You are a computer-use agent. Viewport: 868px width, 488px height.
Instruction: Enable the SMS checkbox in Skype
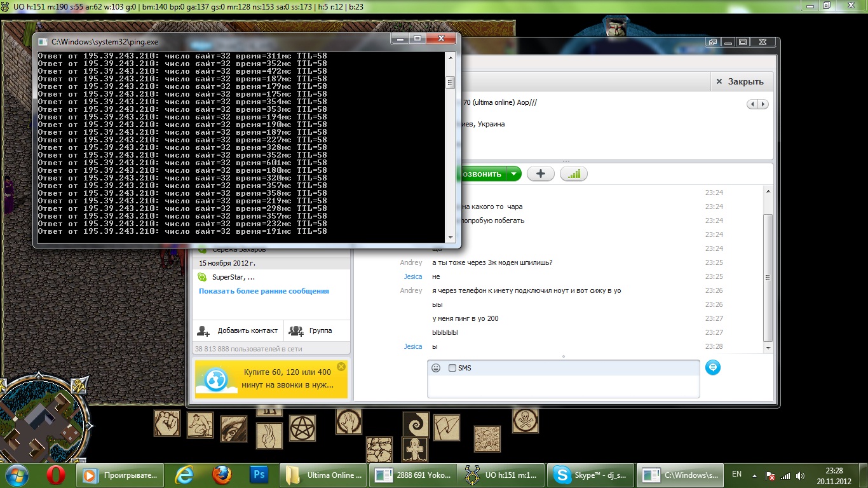coord(452,368)
